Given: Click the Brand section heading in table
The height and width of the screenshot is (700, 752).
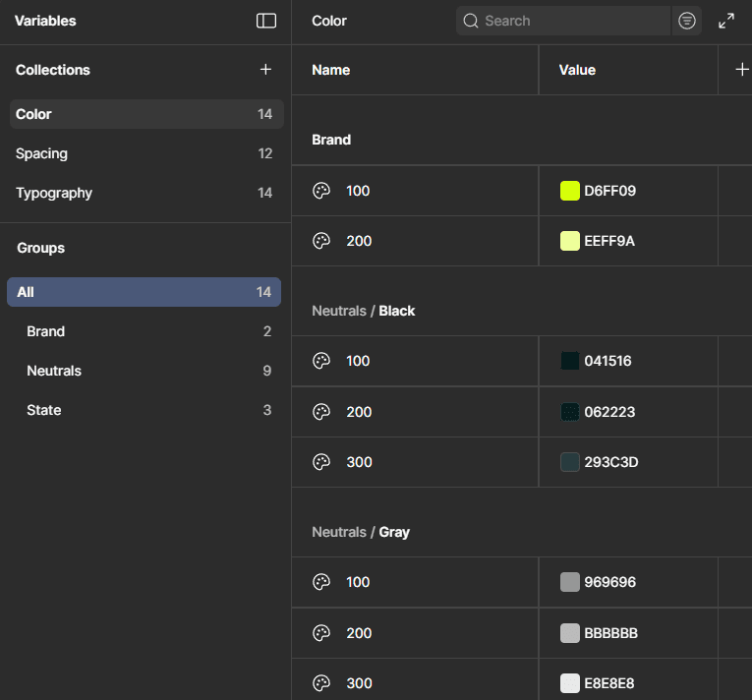Looking at the screenshot, I should click(x=331, y=140).
